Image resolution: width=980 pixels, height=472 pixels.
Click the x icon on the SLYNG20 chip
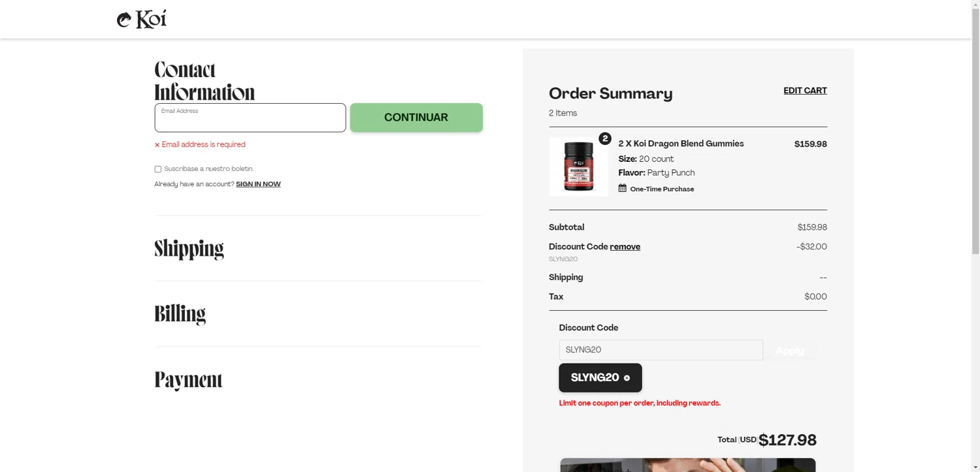coord(627,378)
